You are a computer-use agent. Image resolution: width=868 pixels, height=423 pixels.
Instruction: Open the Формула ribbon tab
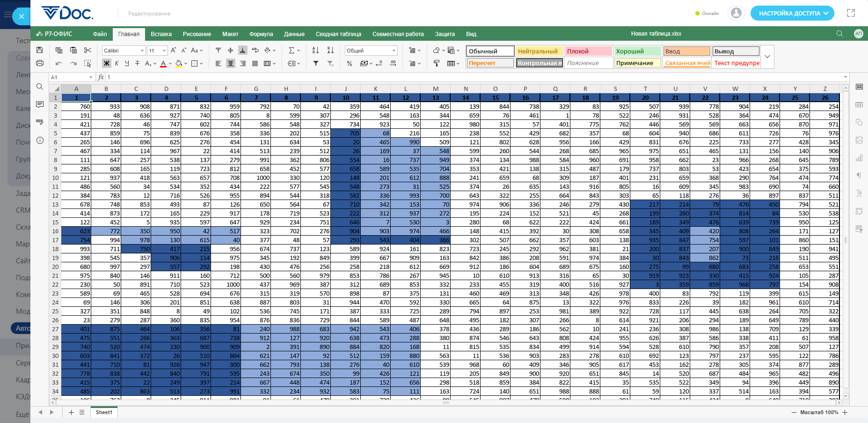click(261, 34)
